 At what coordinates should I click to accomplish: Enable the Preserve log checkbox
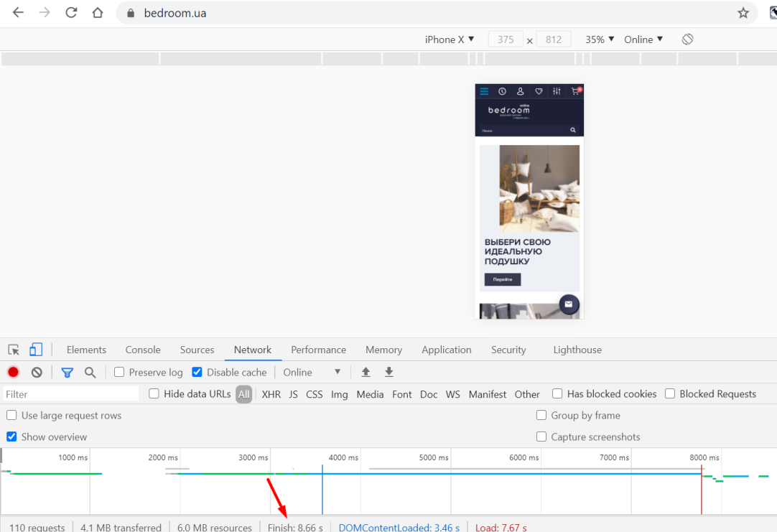click(x=119, y=372)
